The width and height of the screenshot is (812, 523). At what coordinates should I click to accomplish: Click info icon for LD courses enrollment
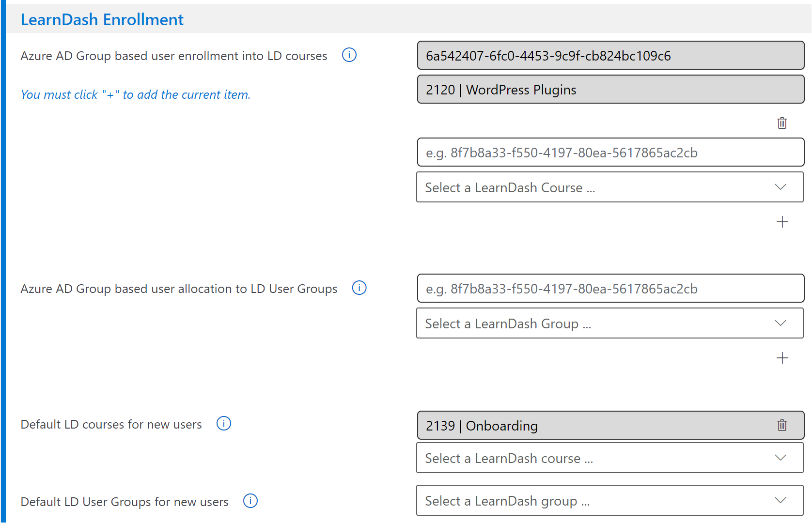click(349, 55)
